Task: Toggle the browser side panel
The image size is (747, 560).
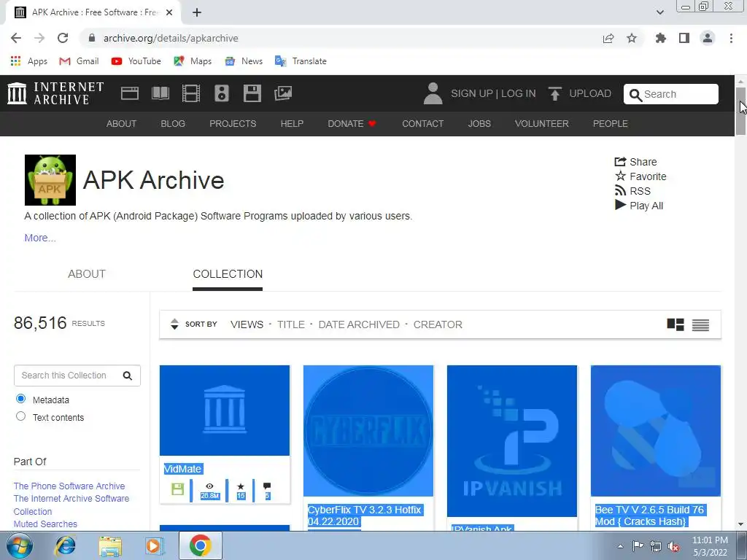Action: click(684, 38)
